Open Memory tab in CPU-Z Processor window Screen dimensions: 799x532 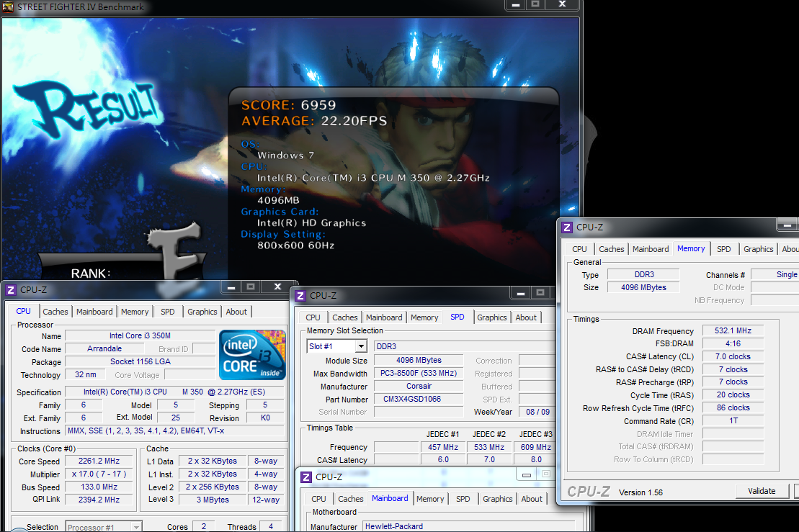(x=135, y=312)
